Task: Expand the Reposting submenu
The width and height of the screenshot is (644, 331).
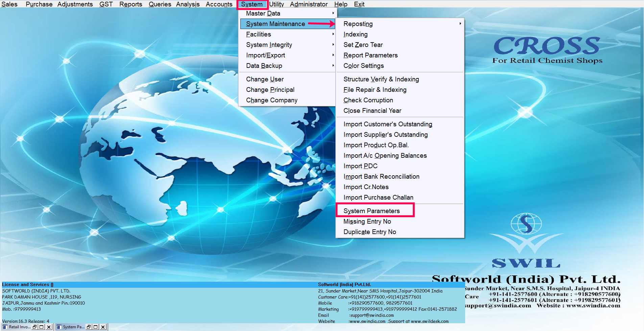Action: (x=400, y=24)
